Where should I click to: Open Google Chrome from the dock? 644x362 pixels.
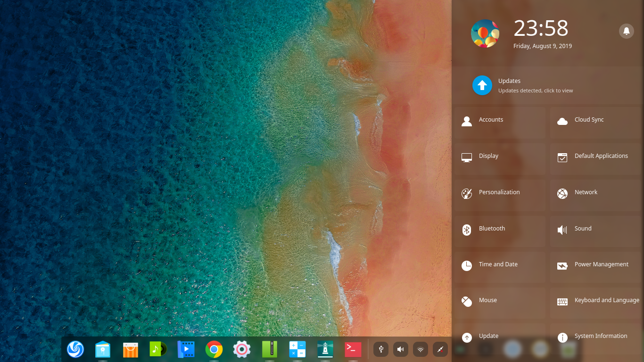click(x=214, y=349)
